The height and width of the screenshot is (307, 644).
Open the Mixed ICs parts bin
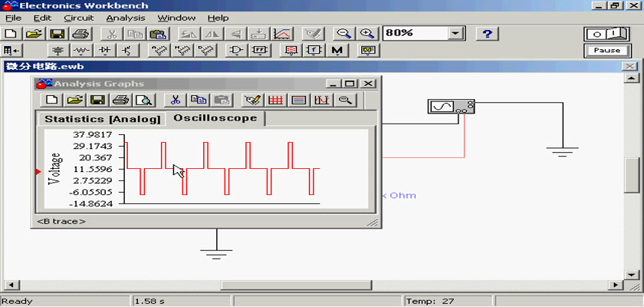point(182,51)
